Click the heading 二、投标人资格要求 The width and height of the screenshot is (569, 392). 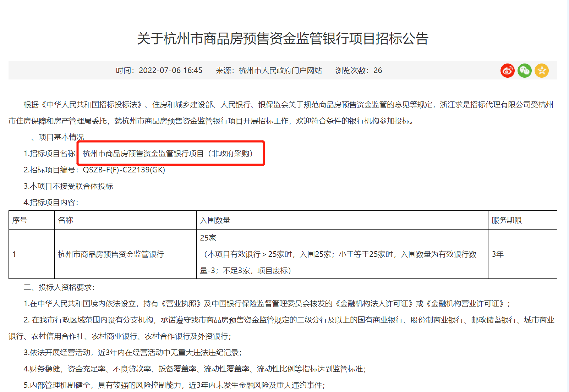59,287
